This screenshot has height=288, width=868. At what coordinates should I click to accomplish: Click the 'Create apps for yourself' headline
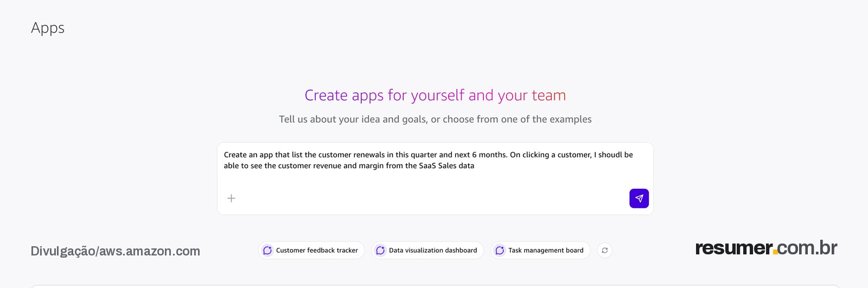click(x=435, y=95)
